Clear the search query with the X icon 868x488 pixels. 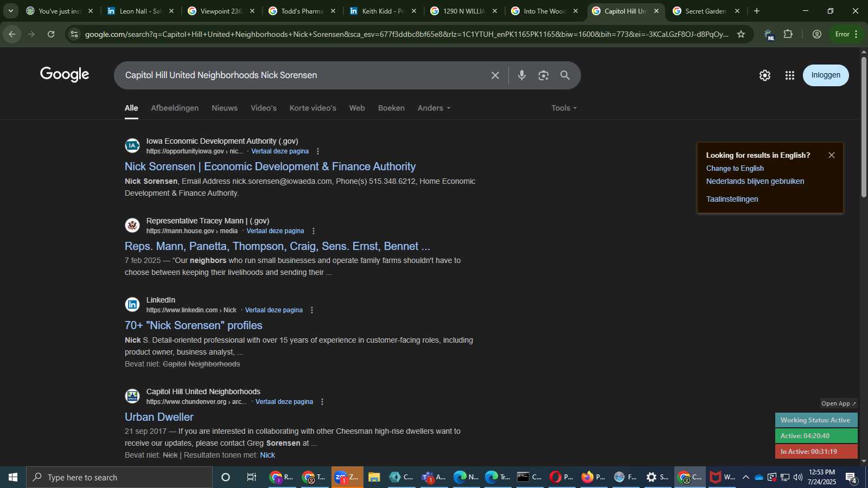point(495,75)
